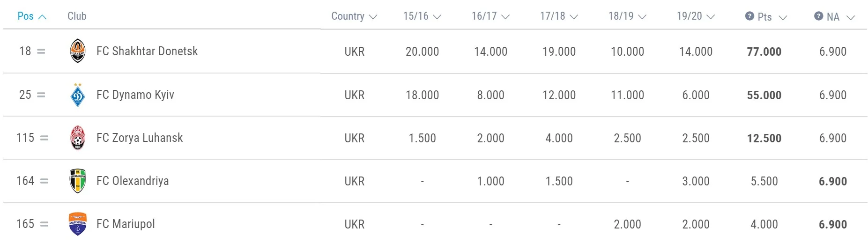868x243 pixels.
Task: Click the FC Dynamo Kyiv club crest
Action: [77, 95]
